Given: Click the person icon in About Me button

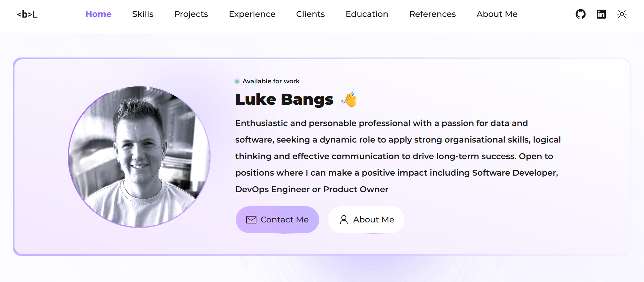Looking at the screenshot, I should pyautogui.click(x=344, y=219).
